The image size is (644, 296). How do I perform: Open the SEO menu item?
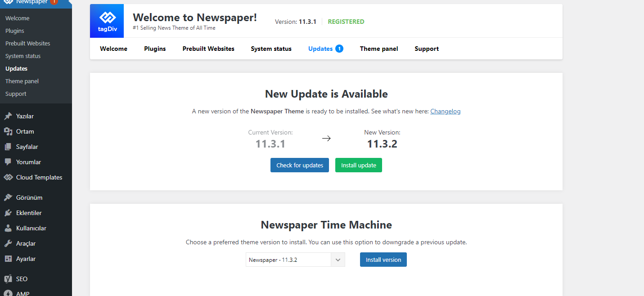(x=36, y=279)
